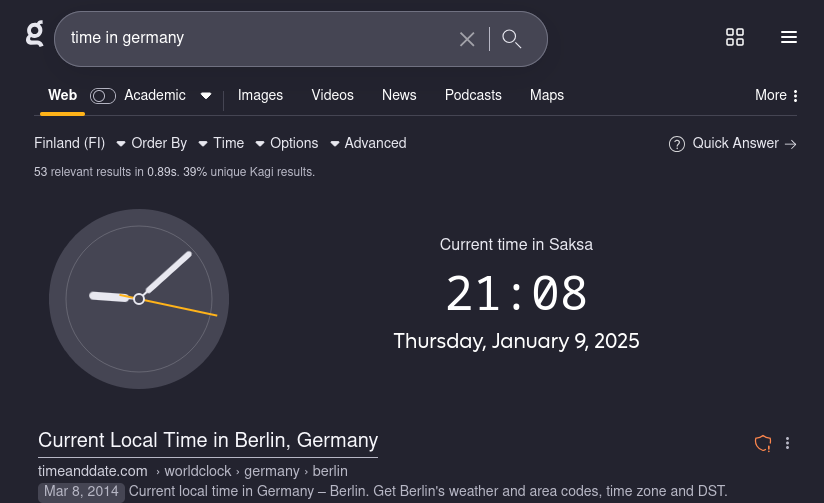Viewport: 824px width, 503px height.
Task: Open the Finland (FI) region dropdown
Action: [x=79, y=143]
